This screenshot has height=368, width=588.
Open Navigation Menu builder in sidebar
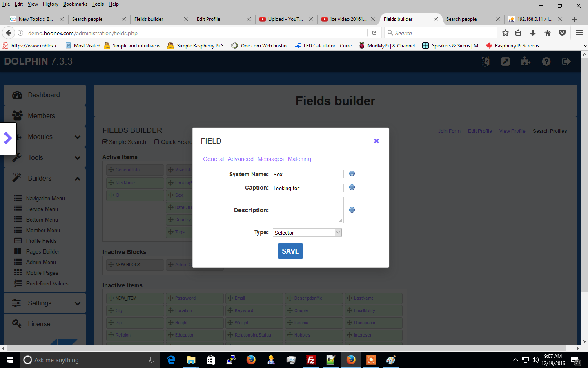pyautogui.click(x=45, y=198)
